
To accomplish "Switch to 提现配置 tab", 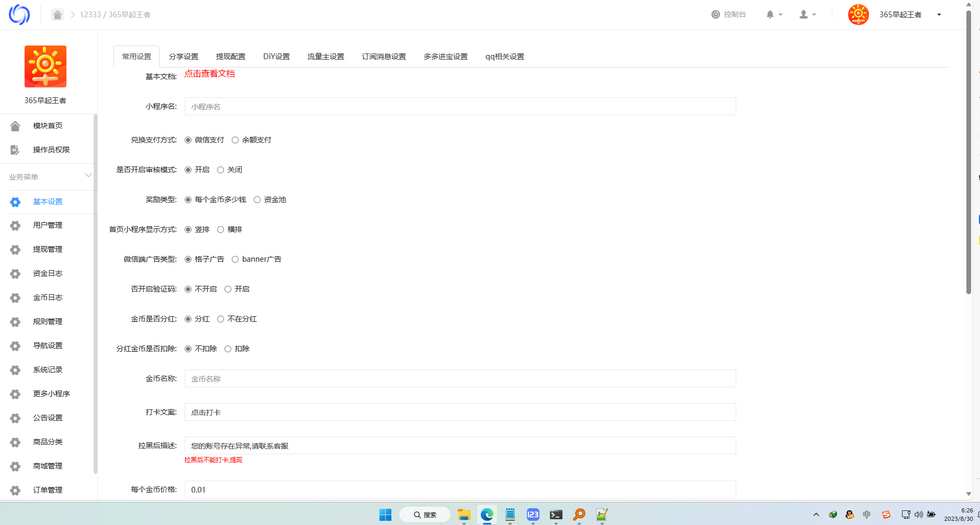I will coord(231,57).
